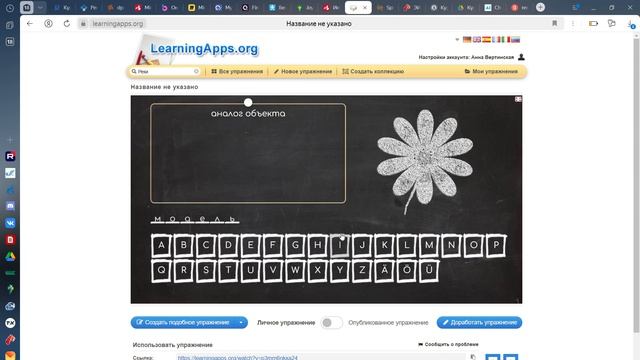This screenshot has height=360, width=640.
Task: Open the Yandex profile icon beside back arrow
Action: 49,24
